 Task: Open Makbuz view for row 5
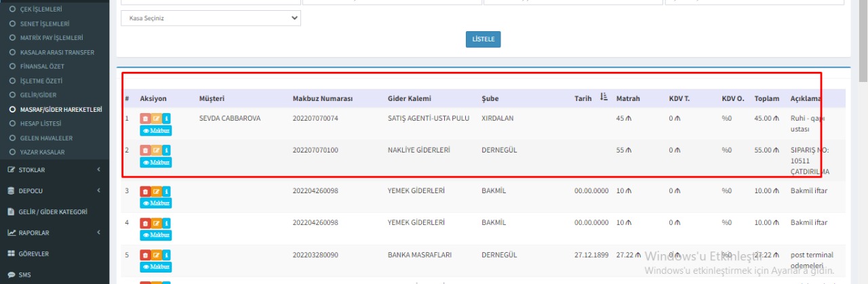pos(156,267)
